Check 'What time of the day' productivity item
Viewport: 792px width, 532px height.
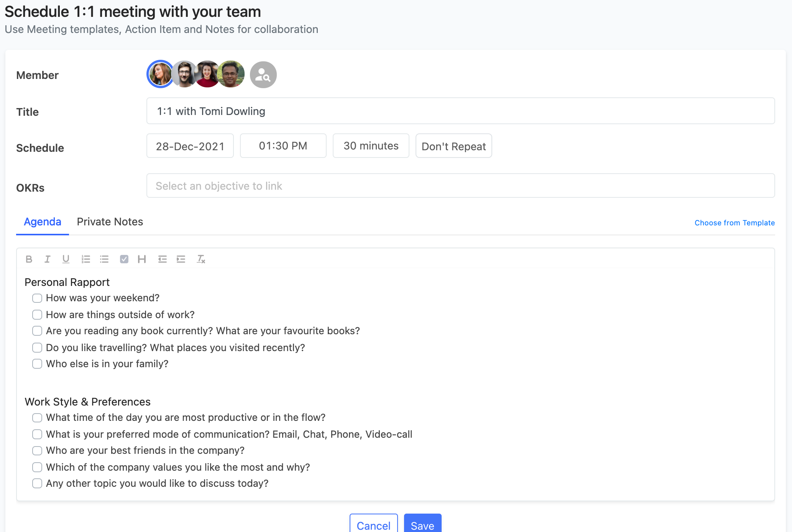37,418
